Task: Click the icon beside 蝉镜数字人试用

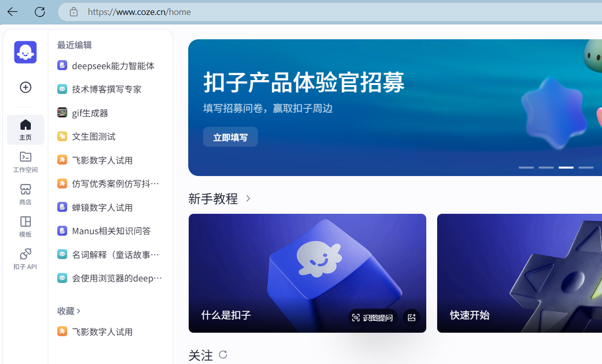Action: 62,207
